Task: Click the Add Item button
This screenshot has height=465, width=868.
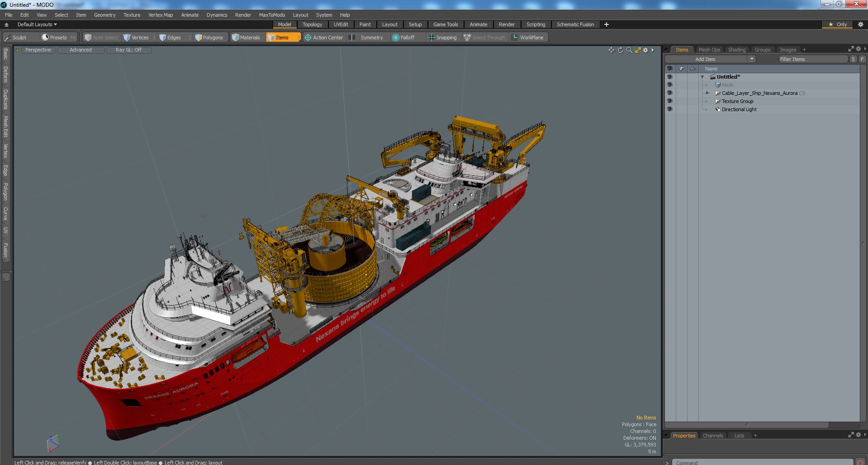Action: pos(706,59)
